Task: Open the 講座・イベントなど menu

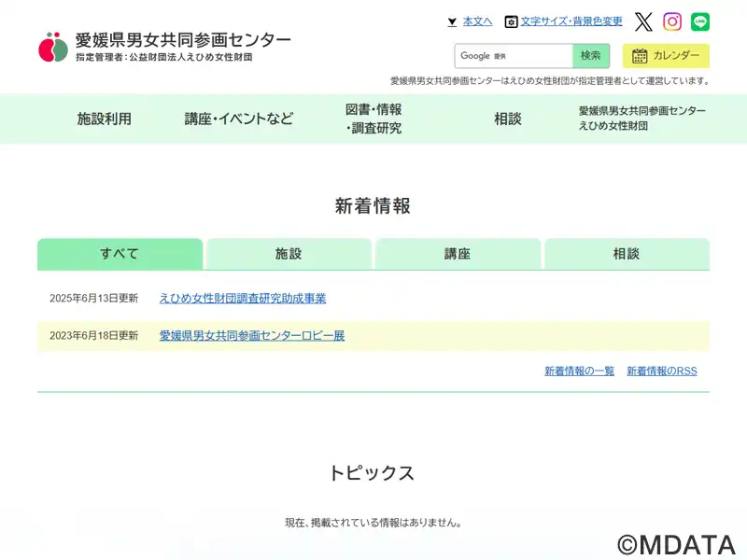Action: coord(239,119)
